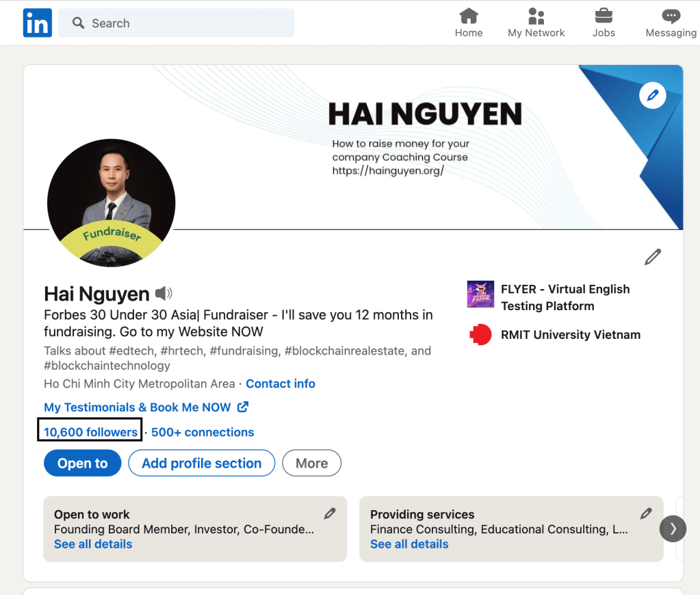Play the name pronunciation speaker icon
Image resolution: width=700 pixels, height=595 pixels.
pos(164,294)
